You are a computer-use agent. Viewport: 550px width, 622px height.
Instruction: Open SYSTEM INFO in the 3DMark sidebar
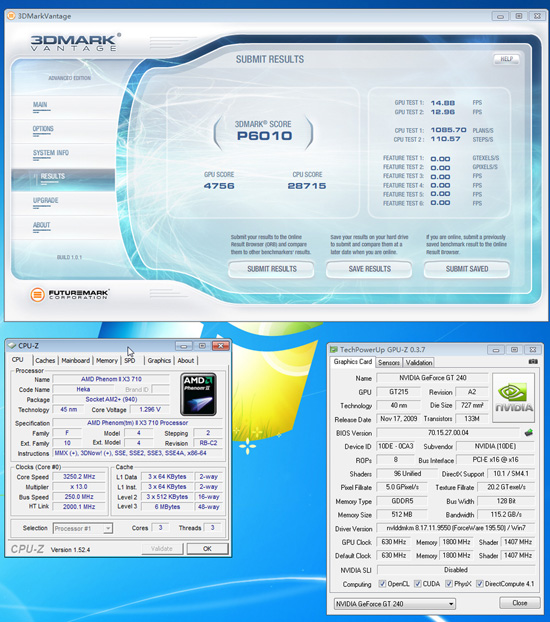point(51,153)
